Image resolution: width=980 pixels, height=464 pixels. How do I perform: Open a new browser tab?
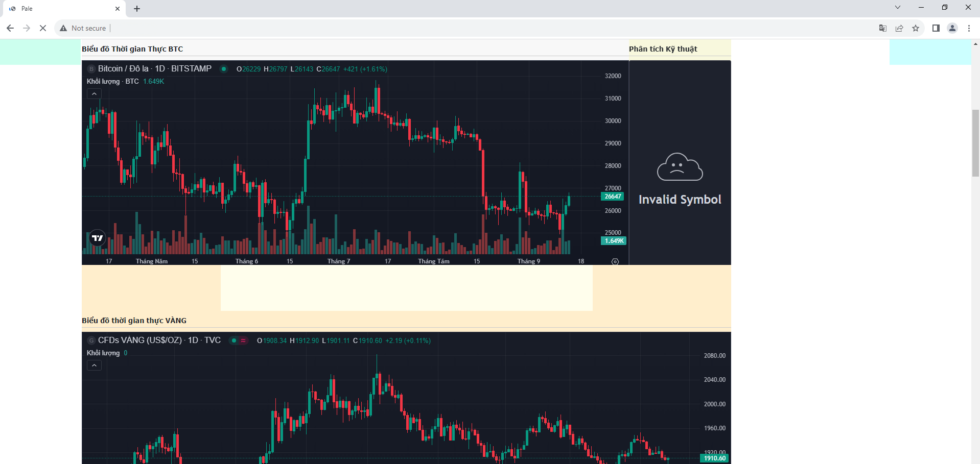tap(137, 9)
